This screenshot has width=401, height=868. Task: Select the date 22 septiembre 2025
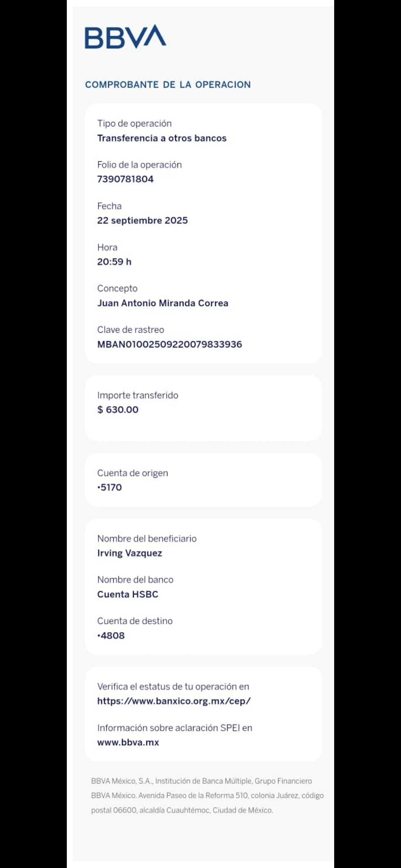coord(143,220)
